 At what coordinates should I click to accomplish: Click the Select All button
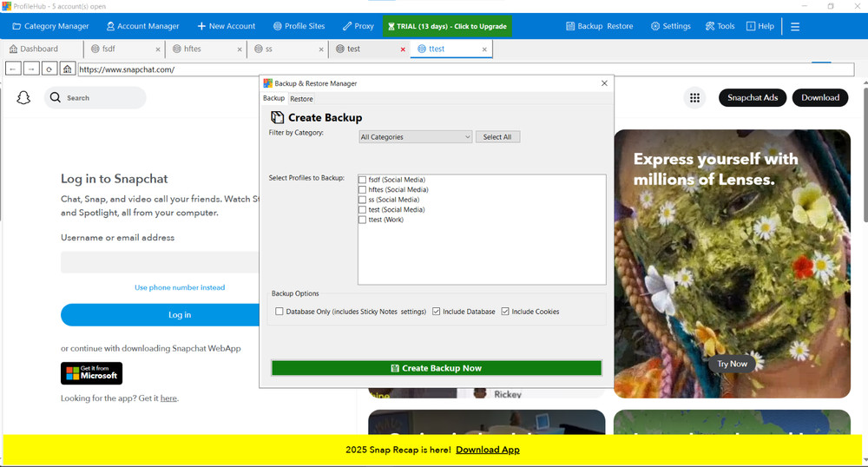coord(497,136)
